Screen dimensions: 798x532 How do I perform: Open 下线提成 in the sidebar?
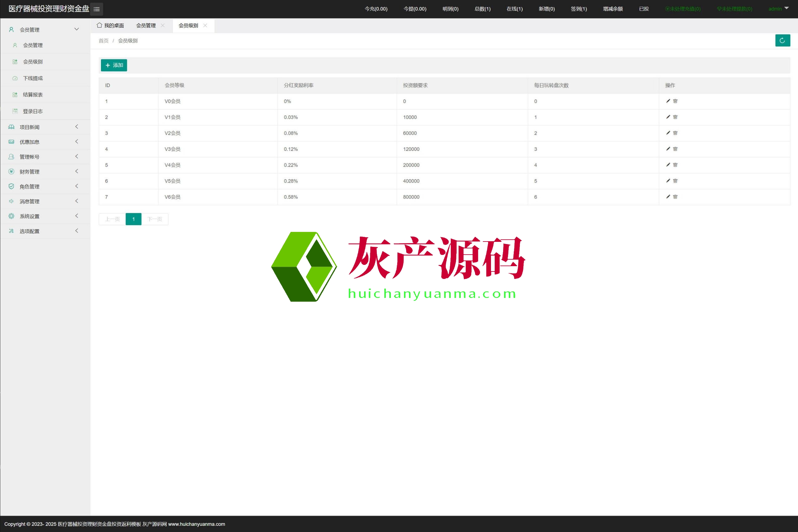(x=33, y=78)
